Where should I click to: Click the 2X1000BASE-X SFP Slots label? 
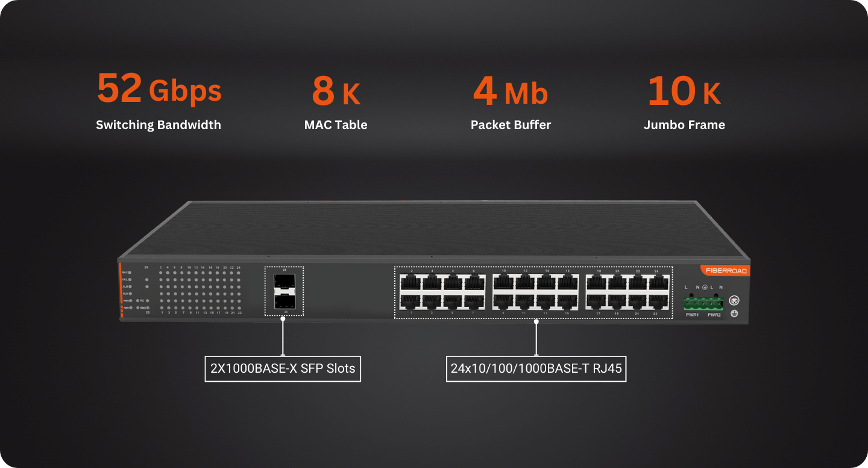coord(283,368)
